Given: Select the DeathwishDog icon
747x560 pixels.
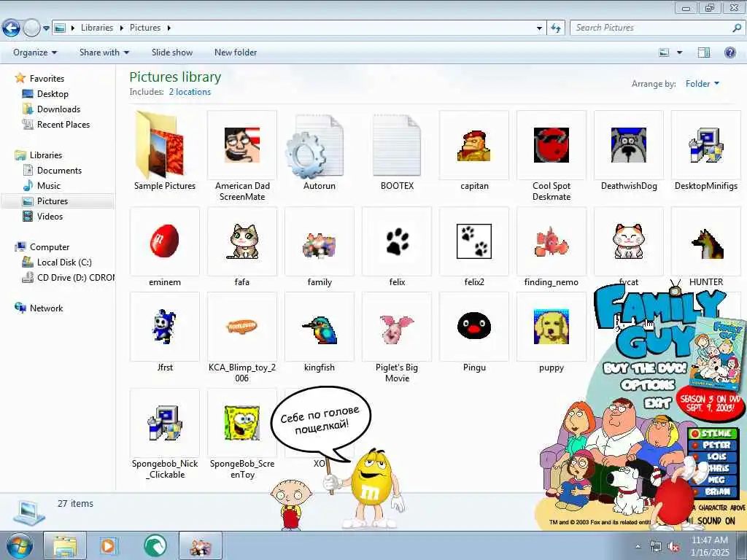Looking at the screenshot, I should tap(628, 145).
